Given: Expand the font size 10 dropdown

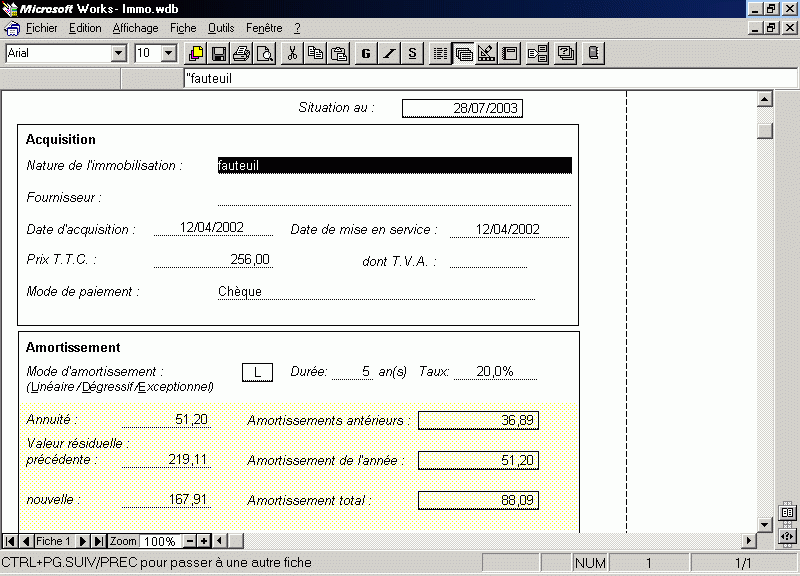Looking at the screenshot, I should [x=169, y=53].
